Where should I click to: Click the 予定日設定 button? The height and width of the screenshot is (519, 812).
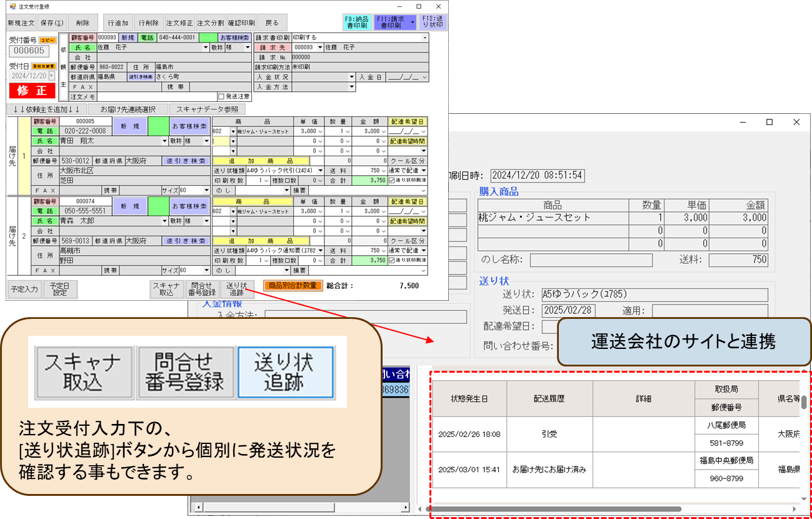click(59, 289)
